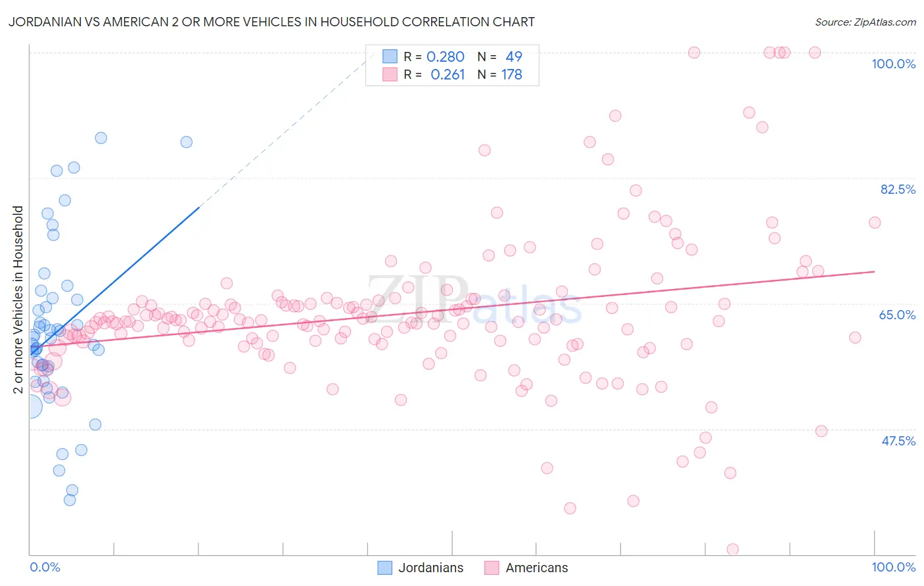Click the 100.0% y-axis label

tap(893, 64)
